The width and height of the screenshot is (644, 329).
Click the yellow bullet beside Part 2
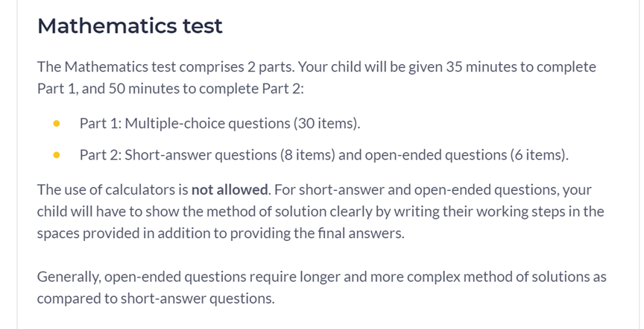coord(57,155)
